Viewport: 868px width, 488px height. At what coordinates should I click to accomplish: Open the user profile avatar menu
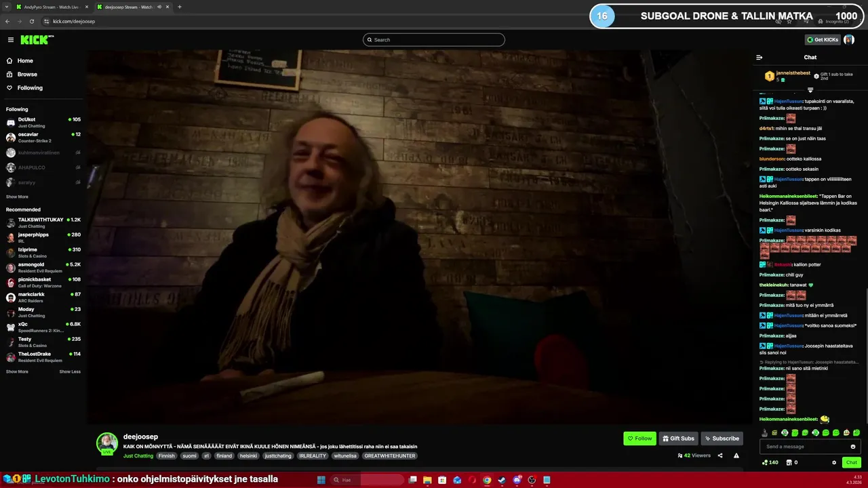click(x=849, y=40)
